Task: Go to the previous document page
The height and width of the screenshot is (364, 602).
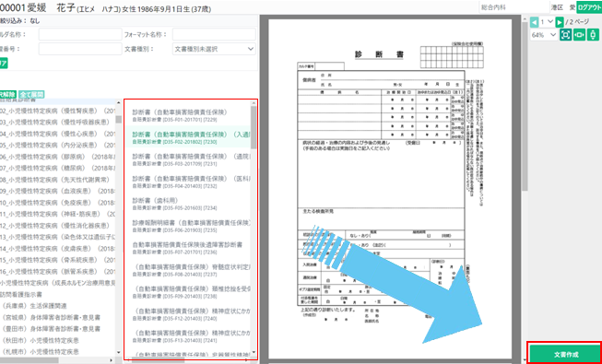Action: click(534, 22)
